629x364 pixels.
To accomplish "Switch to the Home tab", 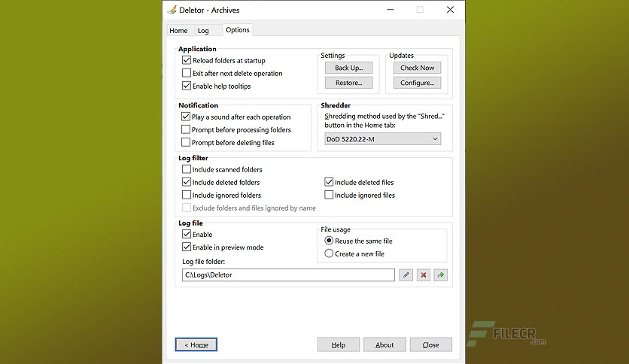I will coord(178,31).
